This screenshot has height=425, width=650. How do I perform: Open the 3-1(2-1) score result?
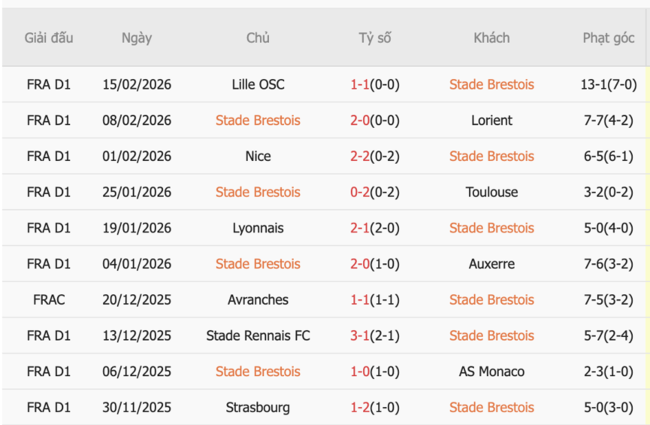tap(375, 336)
